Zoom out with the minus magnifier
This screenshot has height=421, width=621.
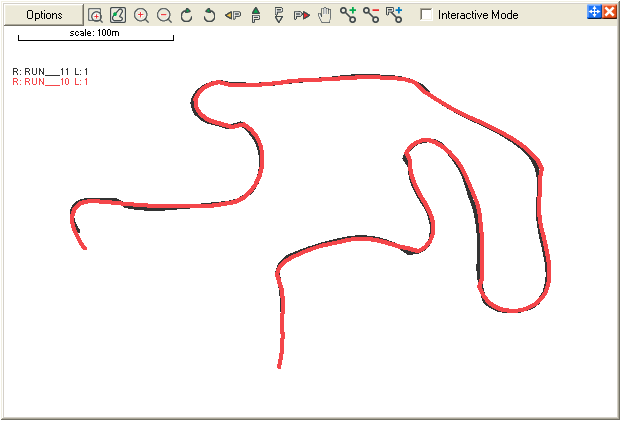164,15
